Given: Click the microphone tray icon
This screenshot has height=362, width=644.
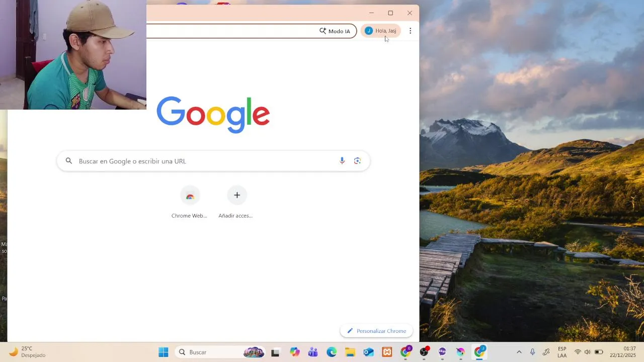Looking at the screenshot, I should [532, 352].
